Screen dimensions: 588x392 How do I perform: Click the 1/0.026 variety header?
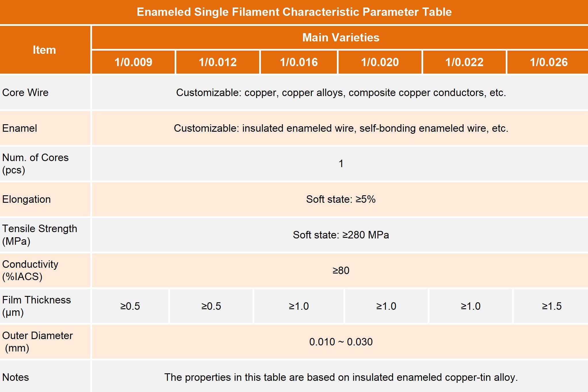pos(549,62)
